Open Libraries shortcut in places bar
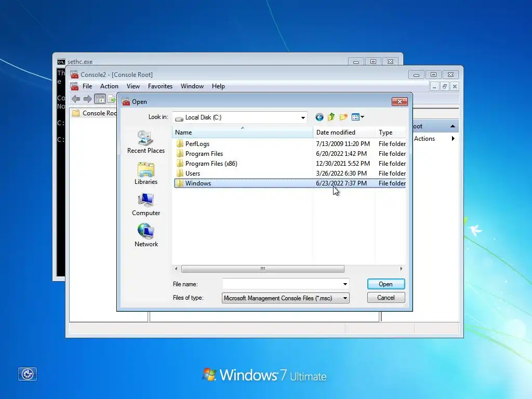532x399 pixels. click(146, 174)
